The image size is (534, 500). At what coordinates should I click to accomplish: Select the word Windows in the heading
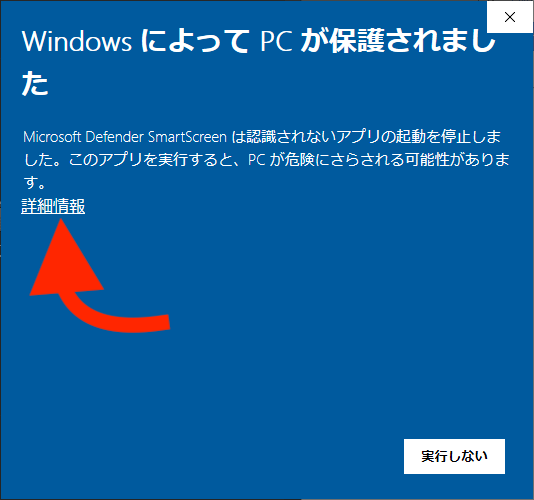[77, 41]
